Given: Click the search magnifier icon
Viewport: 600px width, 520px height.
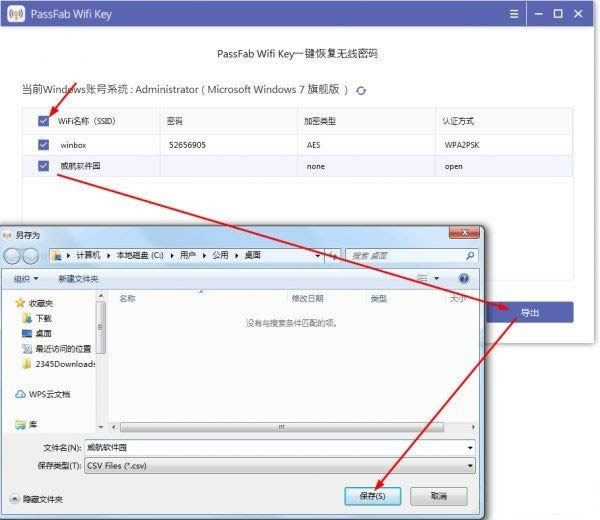Looking at the screenshot, I should click(470, 255).
